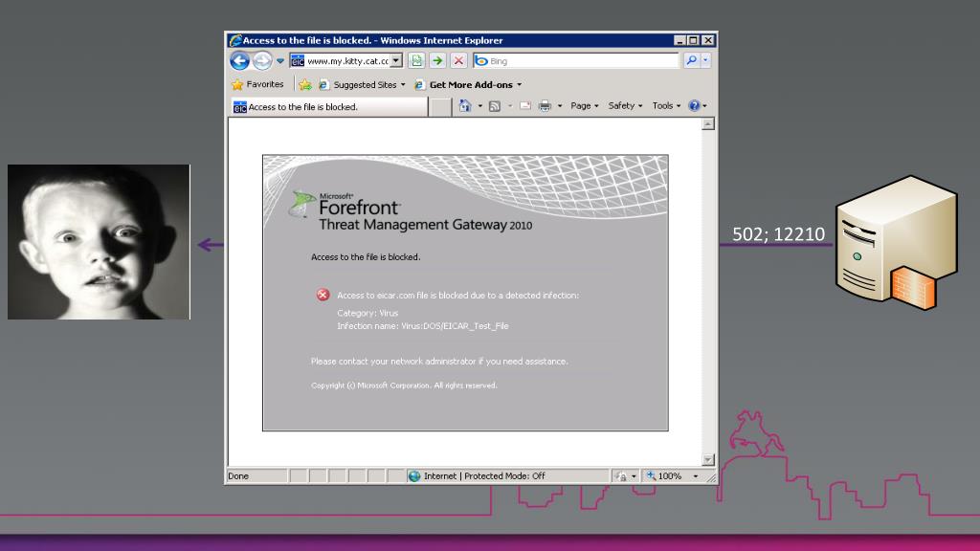Click Add to Favorites Bar icon
This screenshot has height=551, width=980.
tap(305, 84)
